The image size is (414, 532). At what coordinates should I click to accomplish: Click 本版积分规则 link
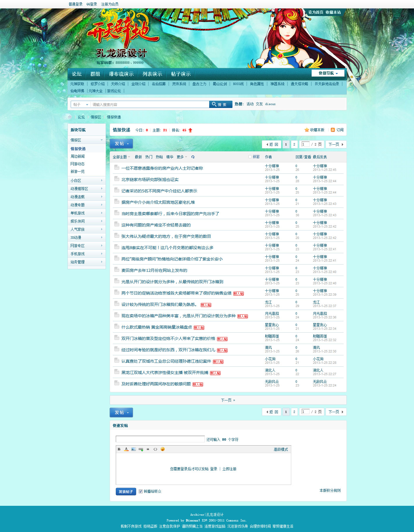(x=330, y=490)
